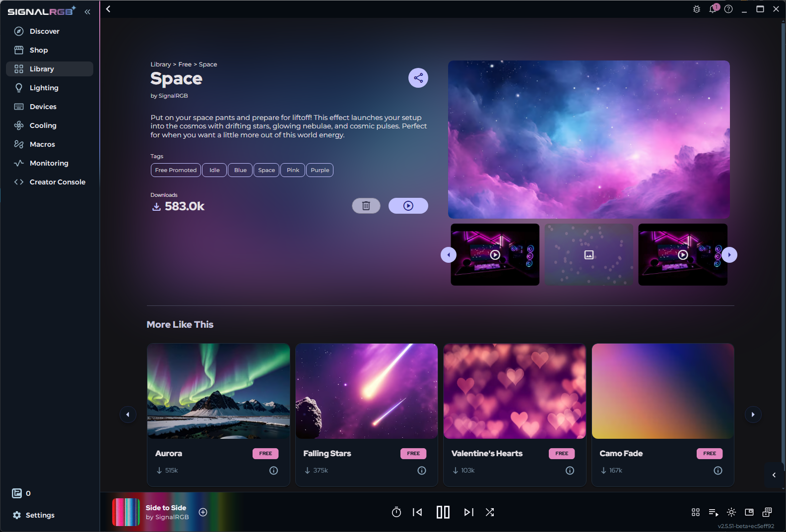The width and height of the screenshot is (786, 532).
Task: Pause the current effect
Action: coord(443,512)
